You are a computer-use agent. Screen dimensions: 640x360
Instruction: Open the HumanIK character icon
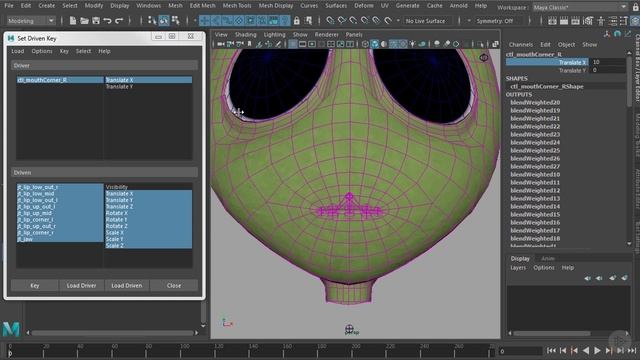(600, 21)
